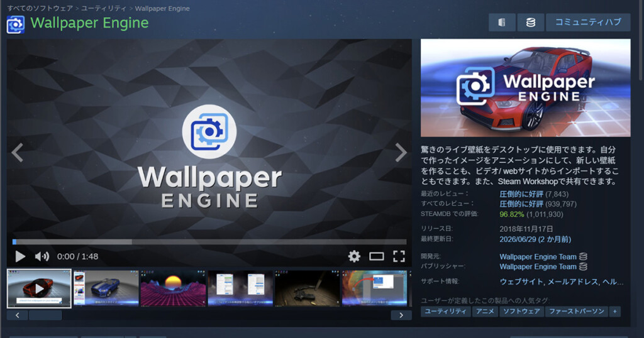Click the Wallpaper Engine header image
This screenshot has height=338, width=644.
point(525,88)
